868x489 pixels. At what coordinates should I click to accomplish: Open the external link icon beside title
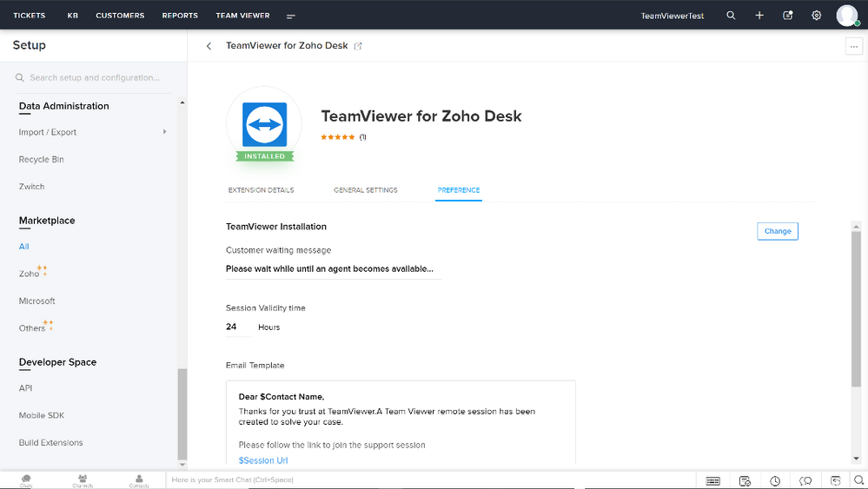[x=358, y=46]
